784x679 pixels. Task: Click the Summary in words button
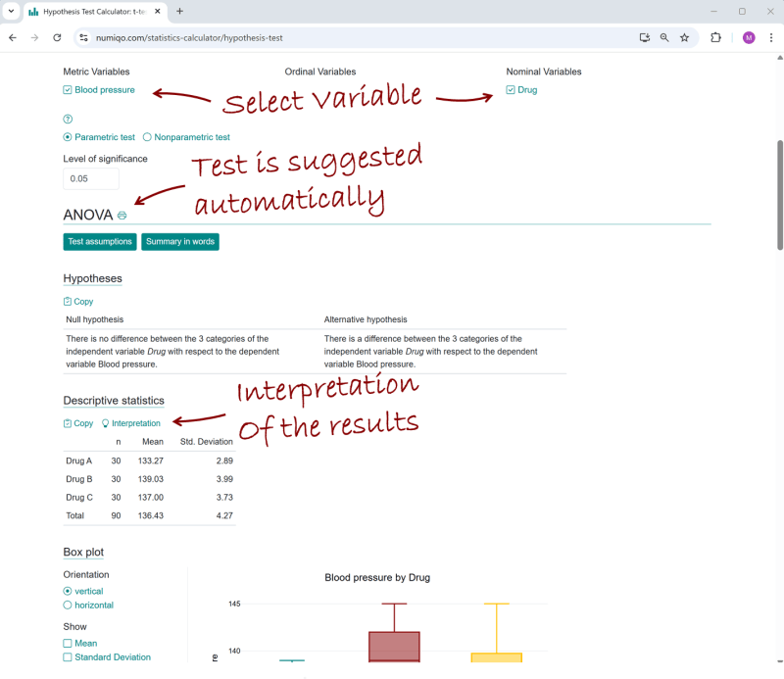tap(180, 241)
